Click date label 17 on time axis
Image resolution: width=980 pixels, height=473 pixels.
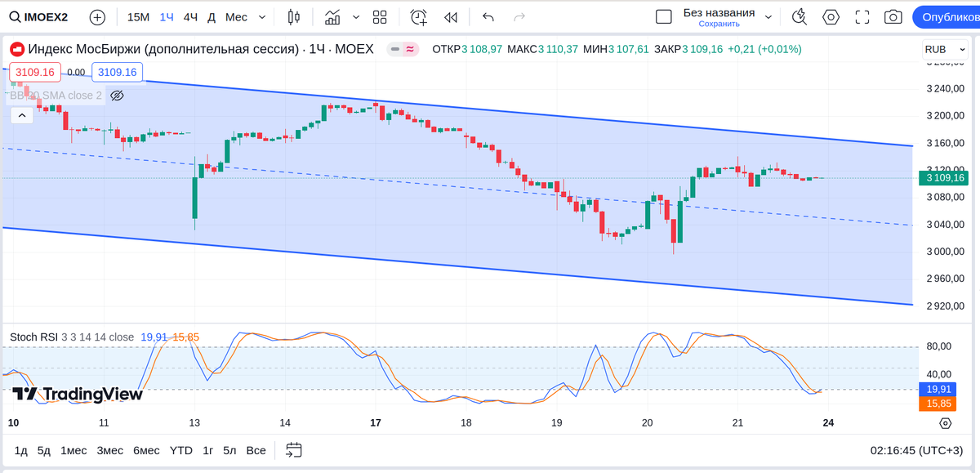click(376, 423)
